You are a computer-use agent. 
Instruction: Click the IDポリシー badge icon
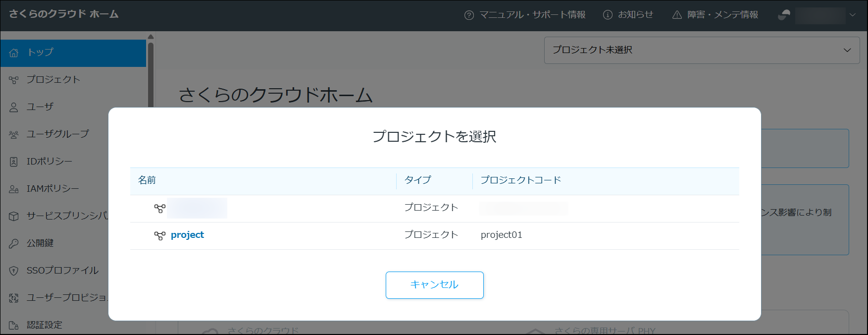(x=14, y=162)
